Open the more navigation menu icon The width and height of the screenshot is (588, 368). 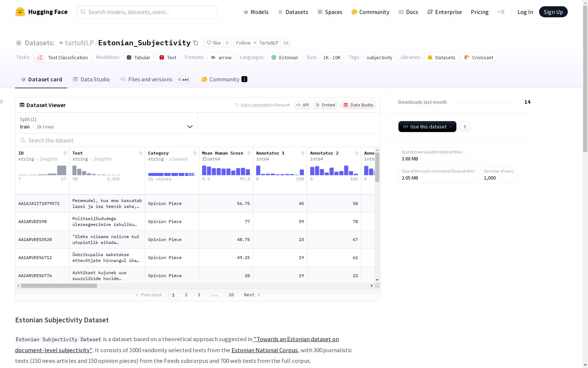pos(501,12)
